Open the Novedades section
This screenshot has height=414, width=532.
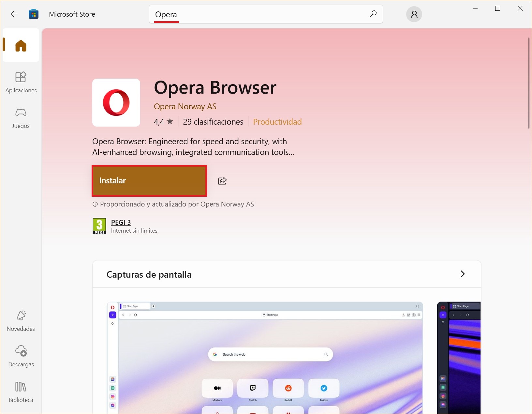pyautogui.click(x=21, y=321)
